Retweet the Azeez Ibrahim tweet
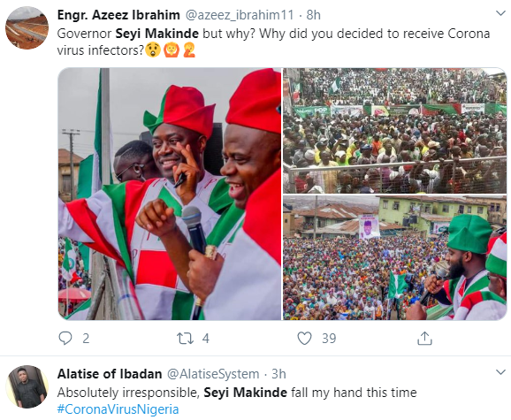The height and width of the screenshot is (420, 511). pos(185,339)
